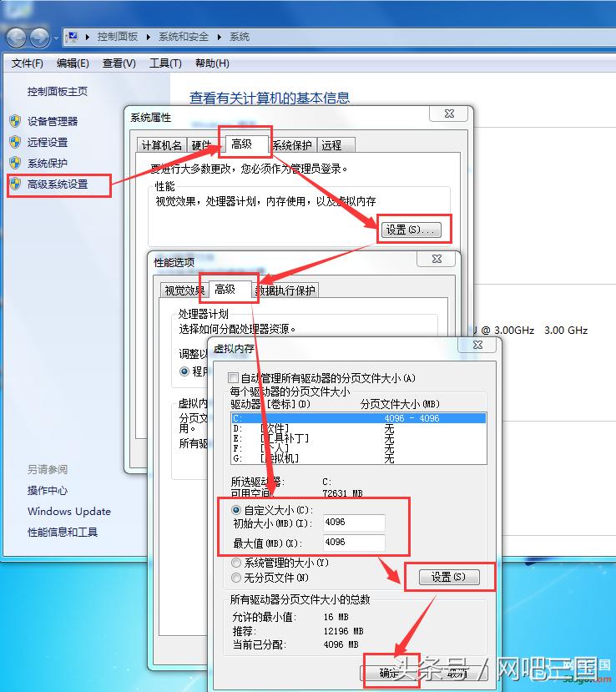The width and height of the screenshot is (616, 692).
Task: Select 程序 radio button in 性能选项
Action: point(185,371)
